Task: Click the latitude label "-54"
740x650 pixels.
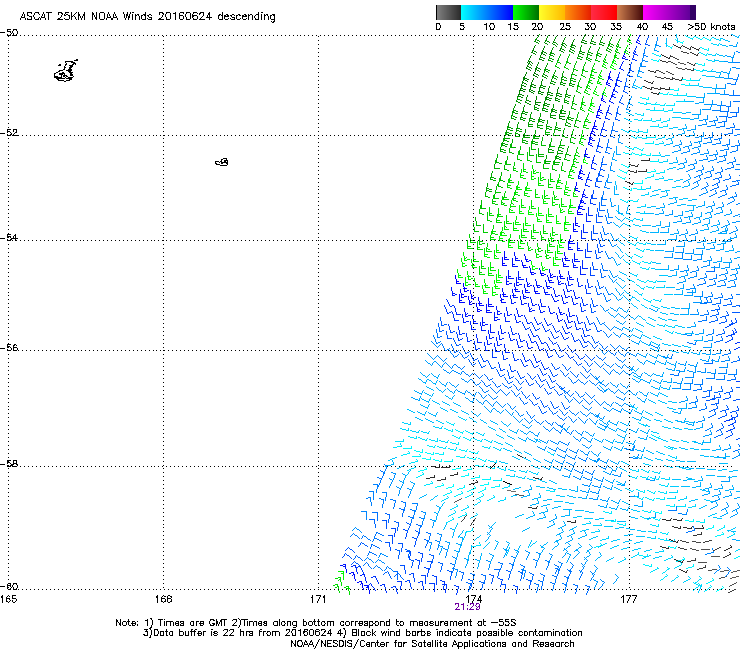Action: click(x=9, y=237)
